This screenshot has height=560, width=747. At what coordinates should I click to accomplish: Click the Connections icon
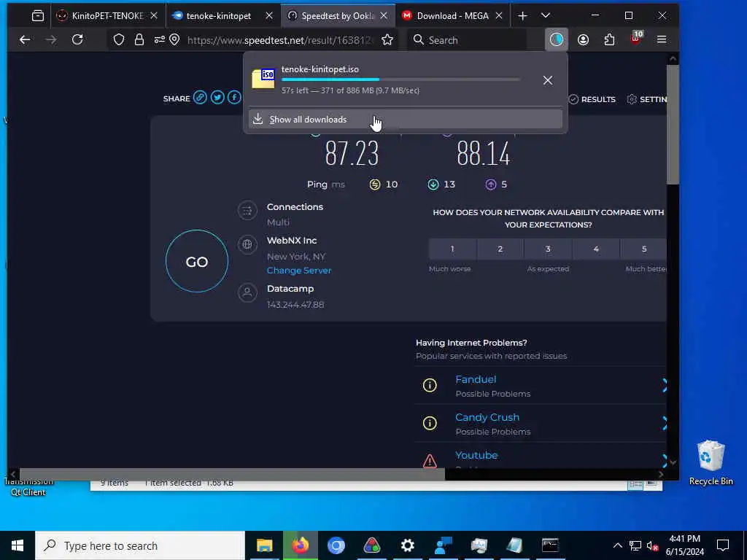point(247,211)
